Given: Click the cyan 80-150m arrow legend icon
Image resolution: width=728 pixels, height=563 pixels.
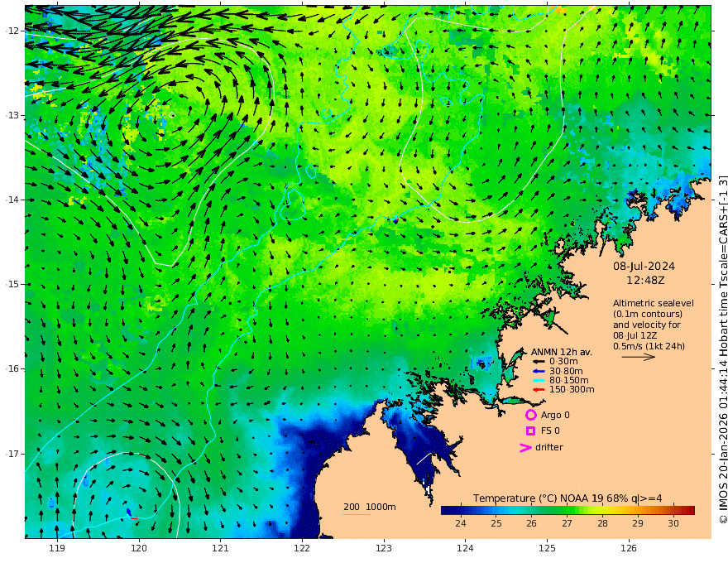Looking at the screenshot, I should tap(538, 380).
